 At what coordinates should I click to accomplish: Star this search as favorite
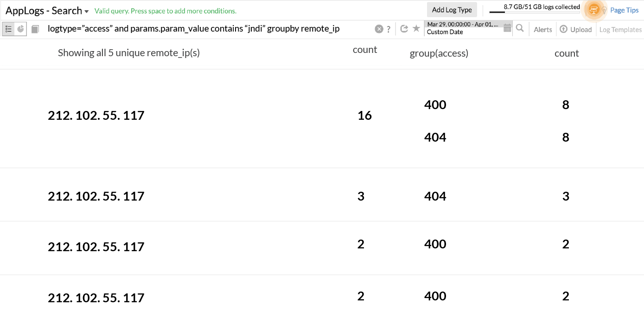(x=416, y=29)
